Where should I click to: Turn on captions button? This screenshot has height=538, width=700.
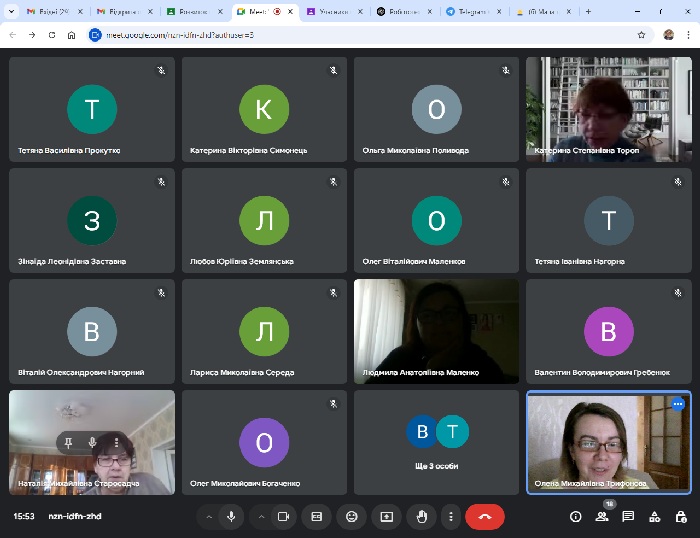(x=317, y=516)
